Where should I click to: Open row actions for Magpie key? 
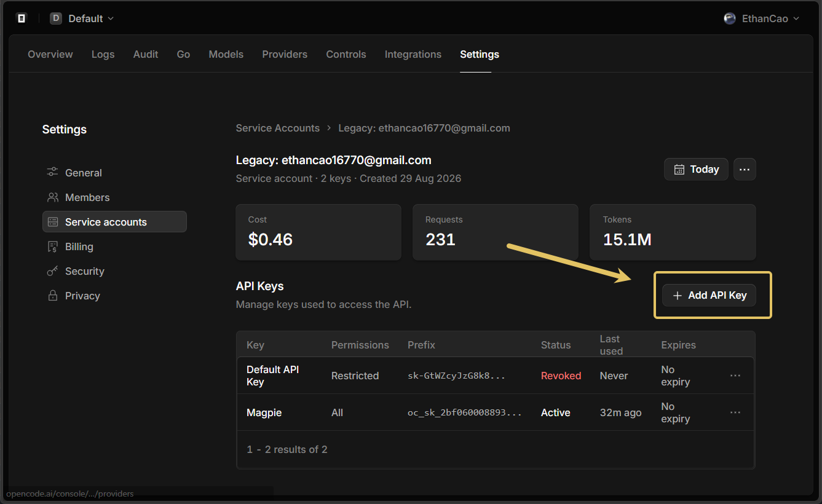[x=735, y=412]
